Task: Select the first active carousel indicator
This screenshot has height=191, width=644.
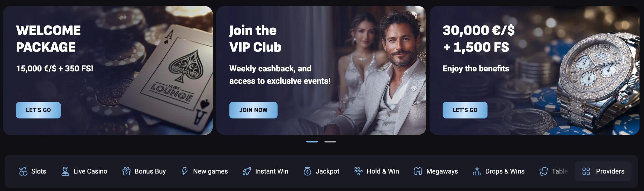Action: tap(312, 142)
